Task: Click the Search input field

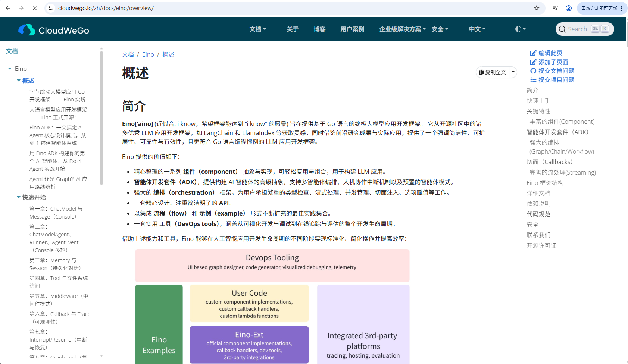Action: point(585,29)
